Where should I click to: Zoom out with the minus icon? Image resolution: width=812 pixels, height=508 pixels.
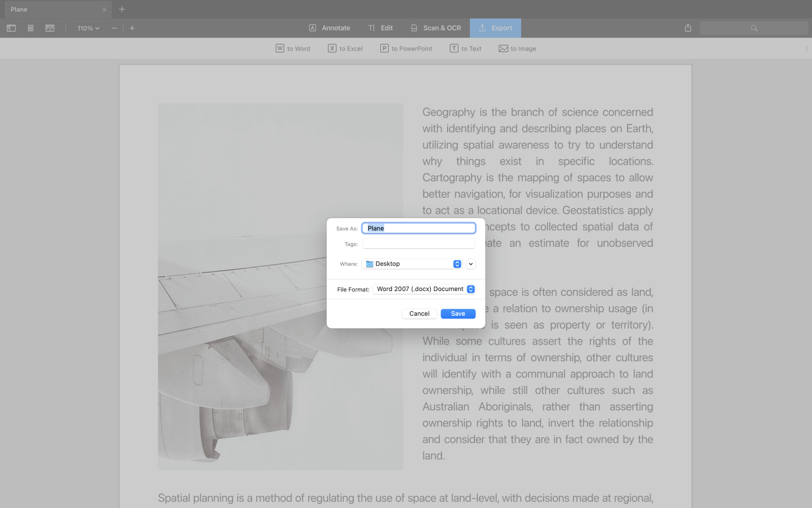click(x=114, y=28)
